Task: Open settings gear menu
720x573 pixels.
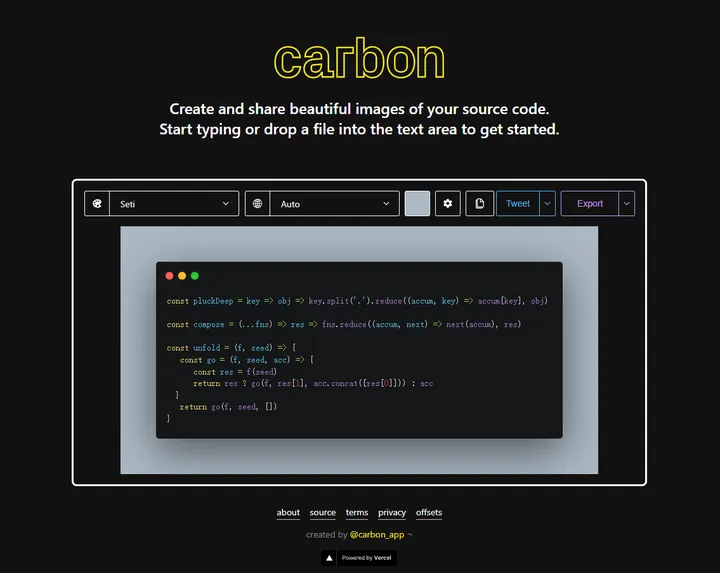Action: [448, 203]
